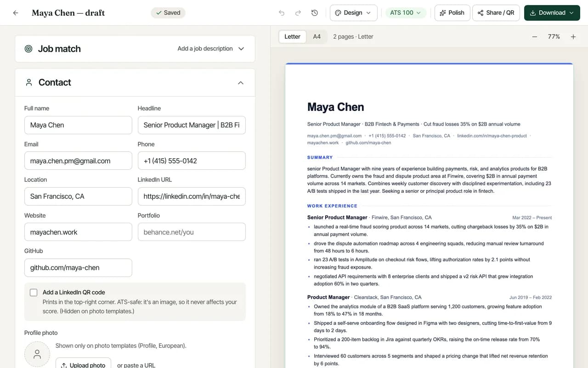
Task: Click 'Jun 2019 – Feb 2022' date in preview
Action: 531,298
